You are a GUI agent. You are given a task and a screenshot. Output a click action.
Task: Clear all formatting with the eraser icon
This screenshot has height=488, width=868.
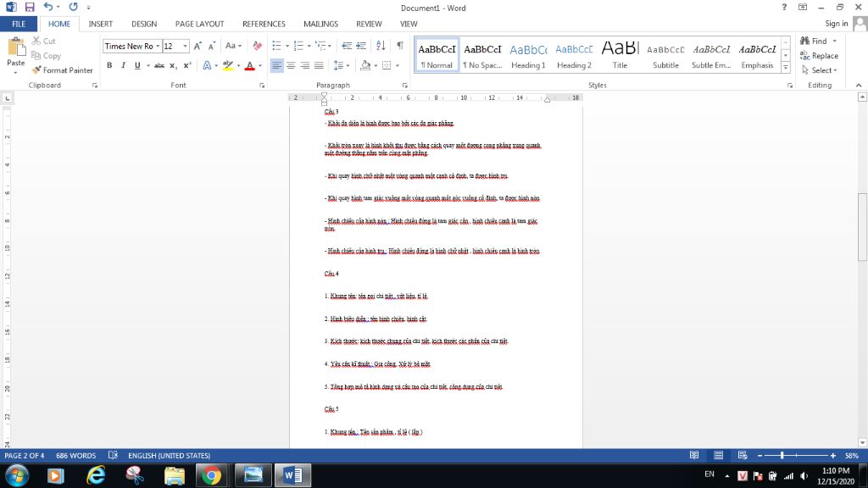point(258,46)
